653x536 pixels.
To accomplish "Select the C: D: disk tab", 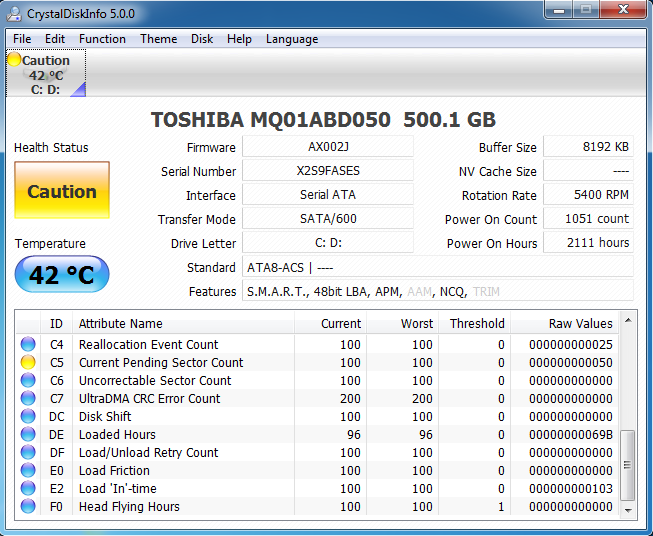I will pyautogui.click(x=46, y=73).
